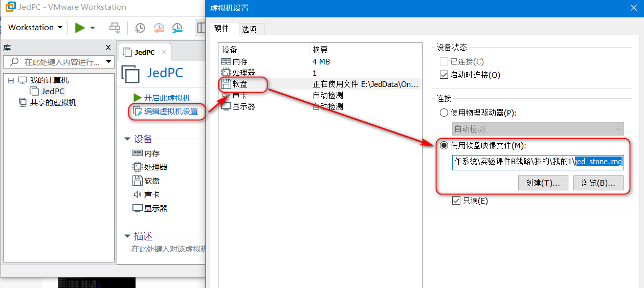Toggle the 只读 read-only checkbox
The image size is (644, 288).
(x=456, y=201)
